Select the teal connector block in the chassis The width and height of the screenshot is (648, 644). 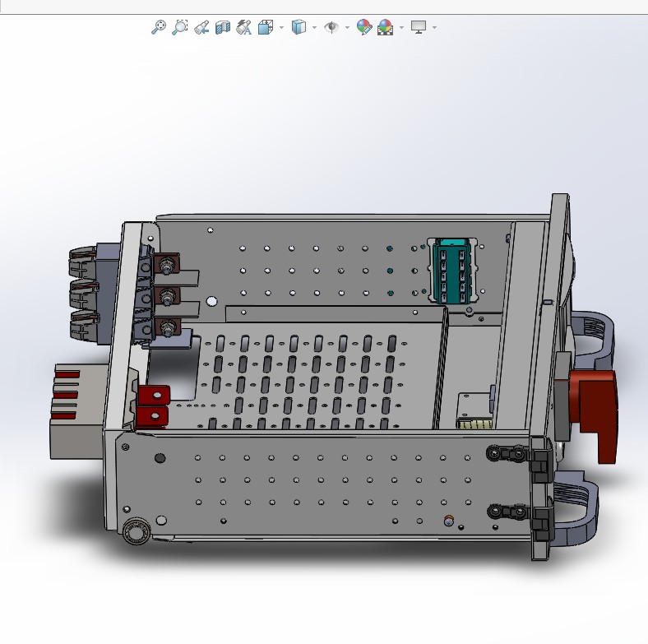(x=452, y=271)
